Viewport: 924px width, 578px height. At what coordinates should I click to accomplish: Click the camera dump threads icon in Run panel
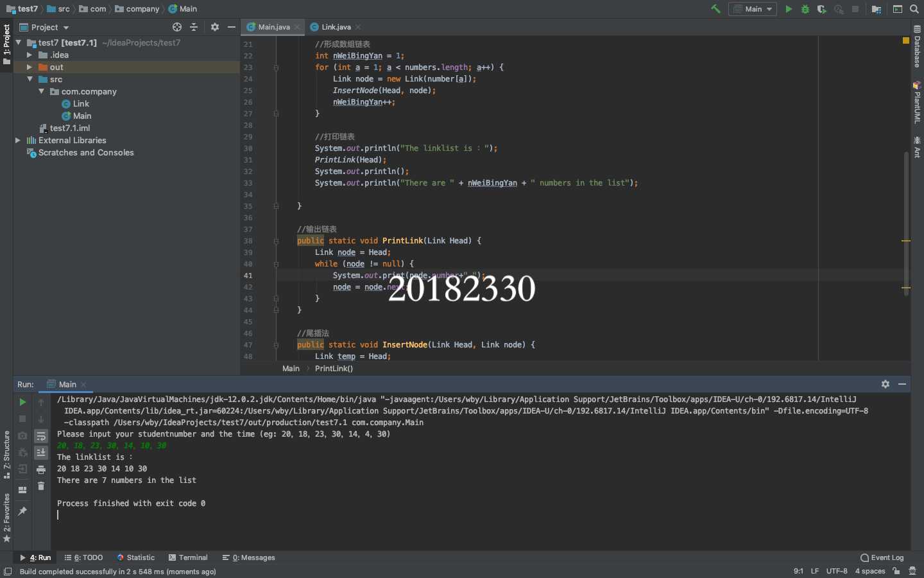22,435
